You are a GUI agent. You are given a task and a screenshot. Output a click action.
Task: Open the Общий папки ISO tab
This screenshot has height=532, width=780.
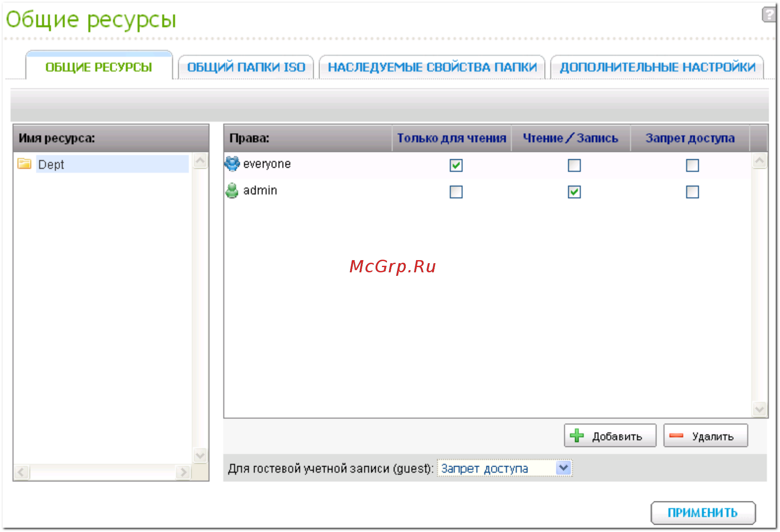pos(246,67)
